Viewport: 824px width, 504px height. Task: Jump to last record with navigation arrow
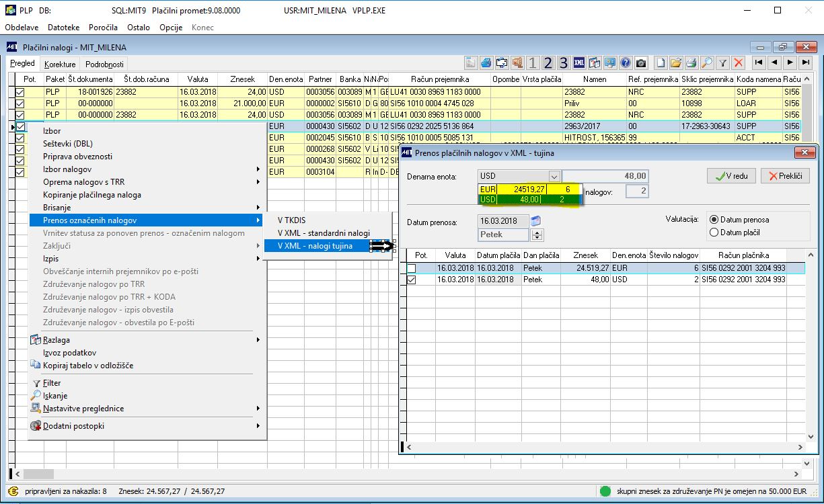point(805,62)
